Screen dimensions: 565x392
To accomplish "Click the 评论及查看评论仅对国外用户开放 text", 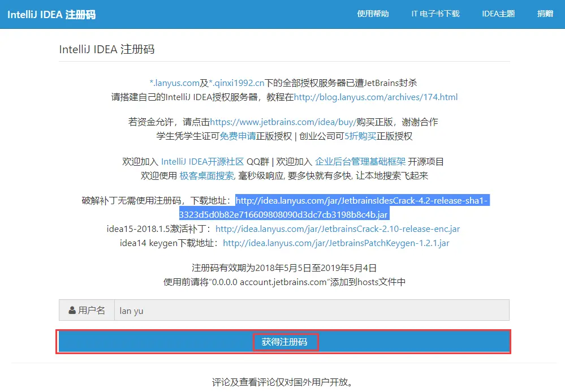I will point(284,382).
